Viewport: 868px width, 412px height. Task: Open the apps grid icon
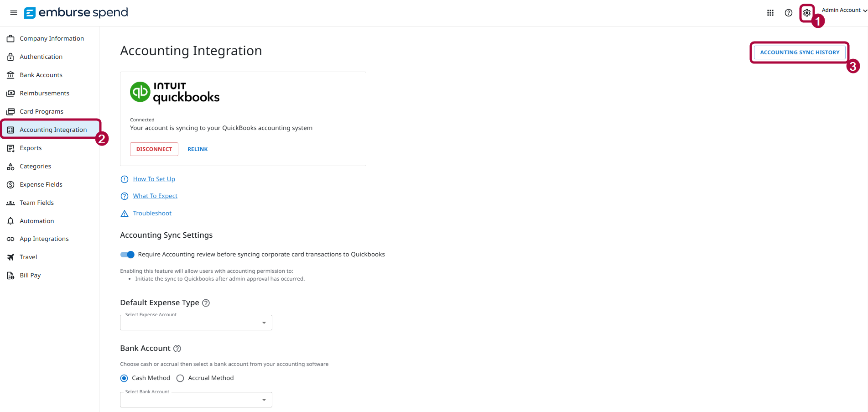point(770,13)
